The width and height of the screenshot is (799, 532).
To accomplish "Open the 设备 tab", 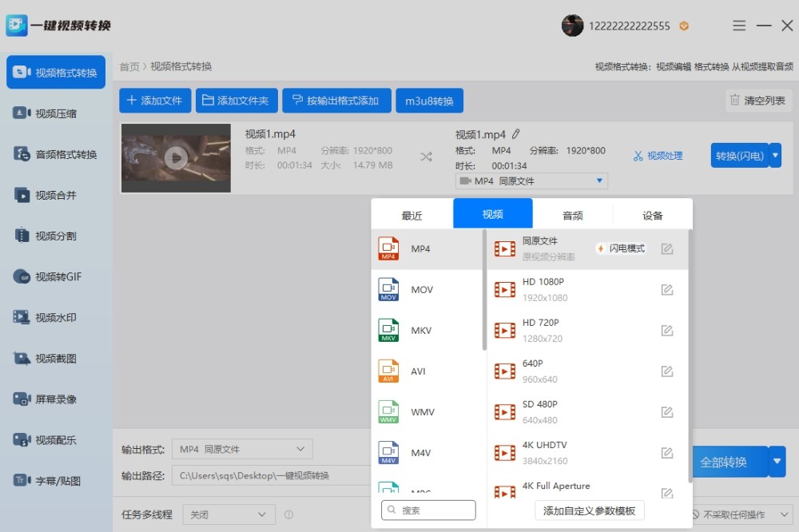I will (652, 214).
